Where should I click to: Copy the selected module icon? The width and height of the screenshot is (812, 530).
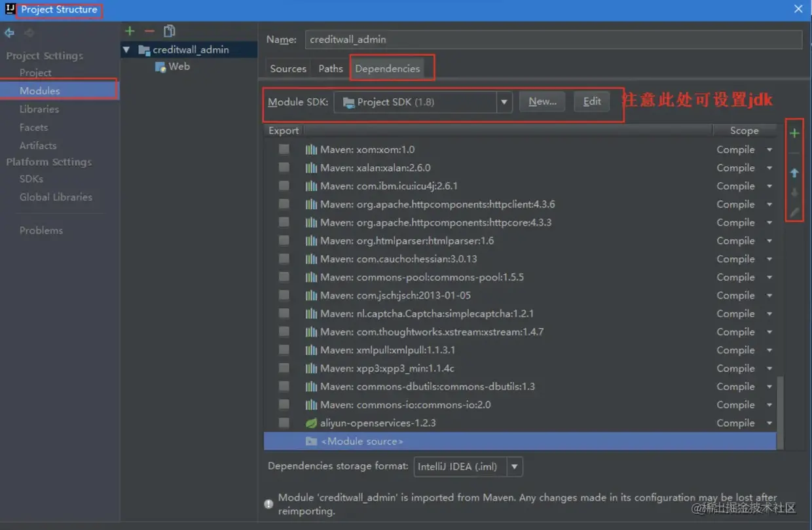170,31
